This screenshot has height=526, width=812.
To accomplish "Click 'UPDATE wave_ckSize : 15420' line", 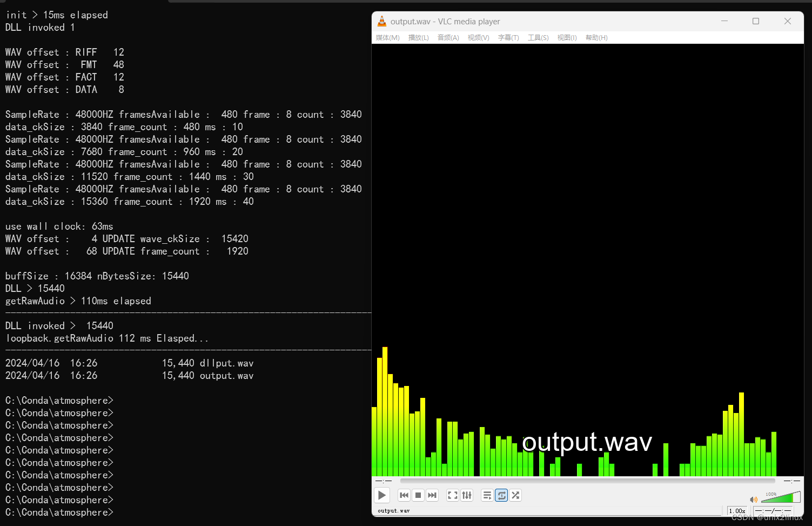I will (x=127, y=238).
